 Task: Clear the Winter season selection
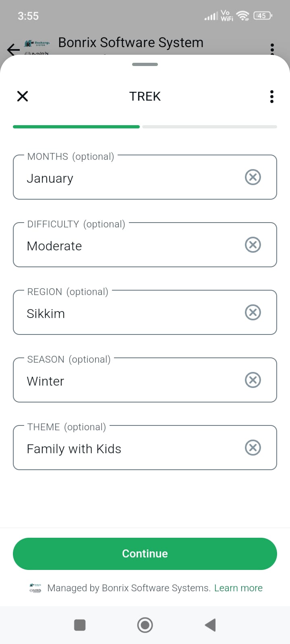(x=253, y=380)
